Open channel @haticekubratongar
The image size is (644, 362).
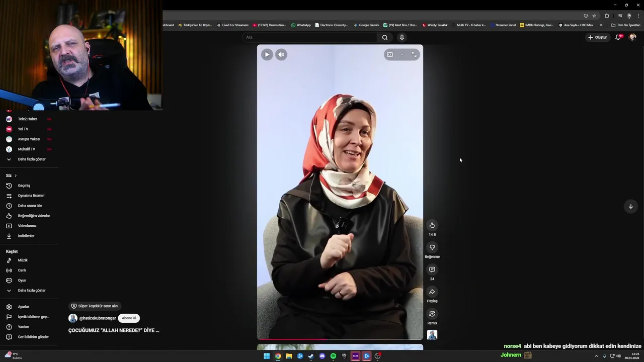pyautogui.click(x=97, y=318)
